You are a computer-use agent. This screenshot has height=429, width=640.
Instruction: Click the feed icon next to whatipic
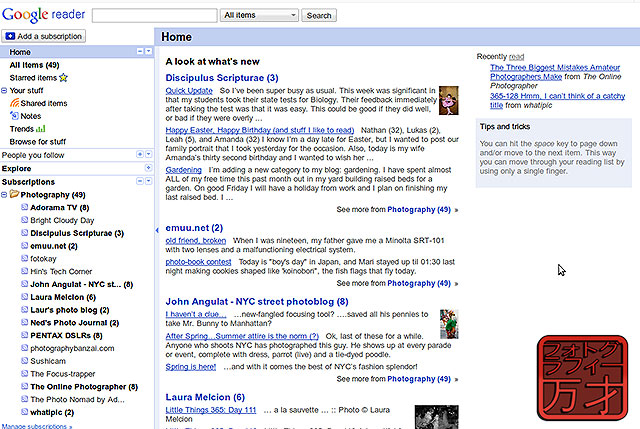(24, 412)
